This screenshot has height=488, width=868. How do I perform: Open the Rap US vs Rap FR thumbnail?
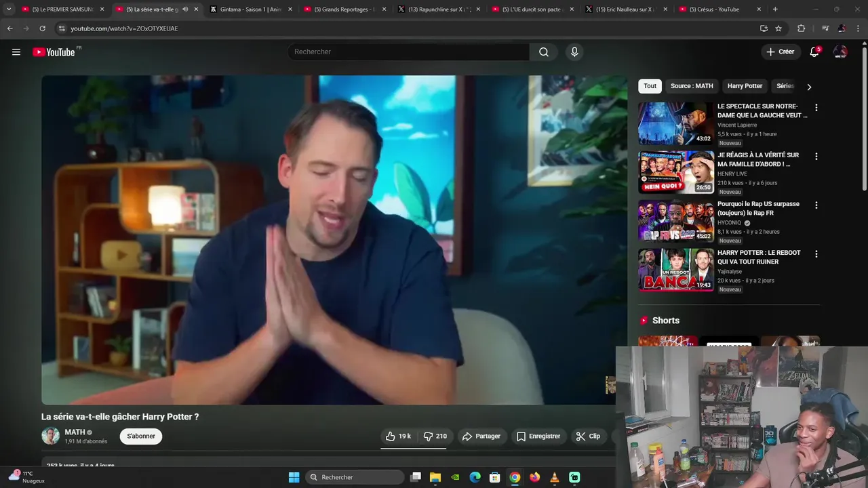pyautogui.click(x=675, y=221)
